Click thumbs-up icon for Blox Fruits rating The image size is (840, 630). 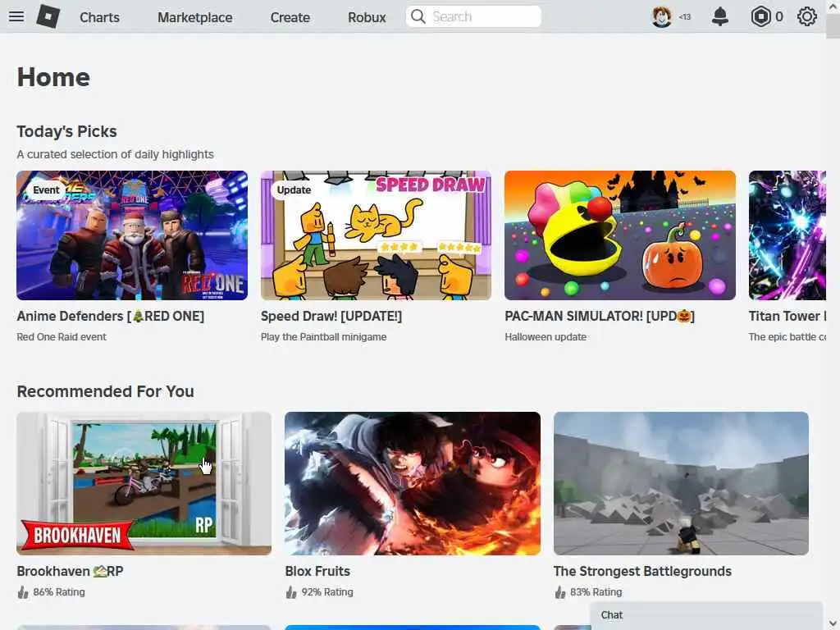tap(291, 592)
